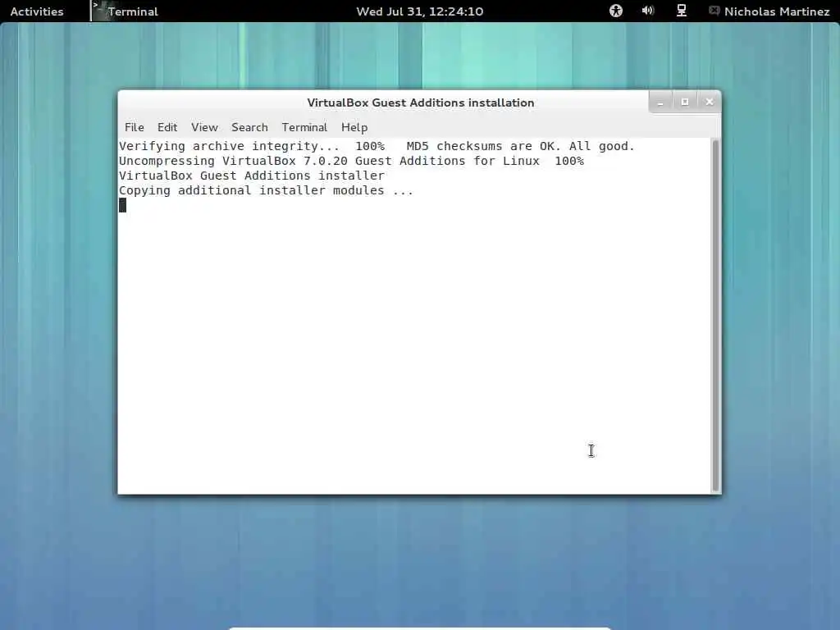Open the Activities overview

click(36, 11)
